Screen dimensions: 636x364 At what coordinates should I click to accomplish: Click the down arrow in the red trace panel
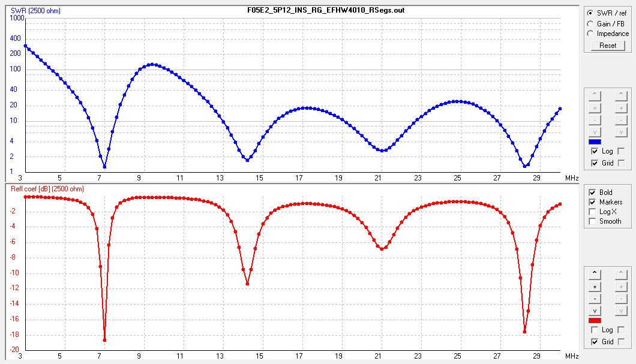pyautogui.click(x=595, y=311)
